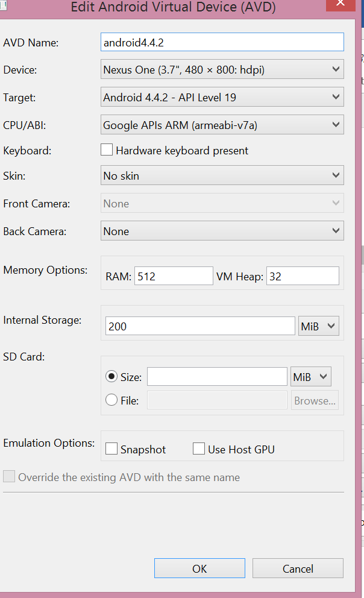Open the Skin dropdown

coord(222,175)
